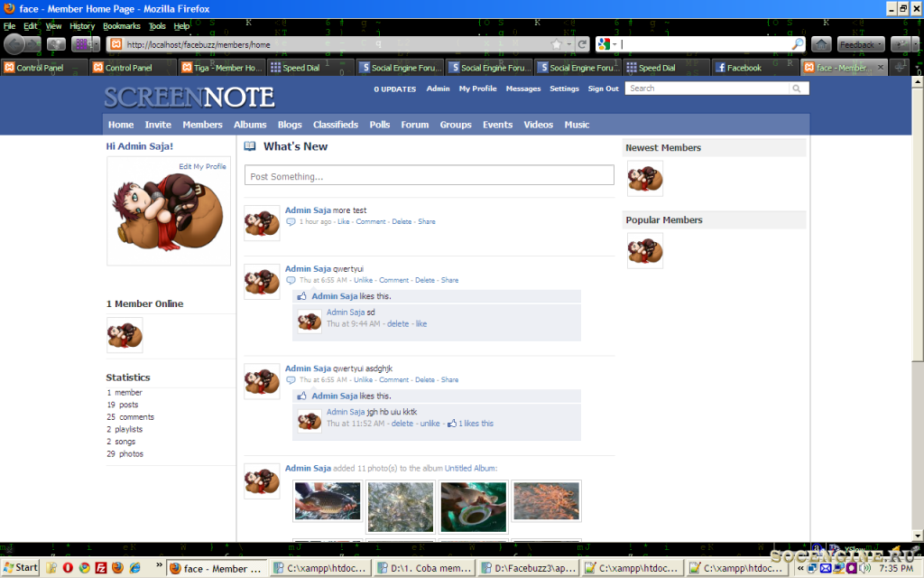Open the Messages link in header
The width and height of the screenshot is (924, 578).
point(523,89)
